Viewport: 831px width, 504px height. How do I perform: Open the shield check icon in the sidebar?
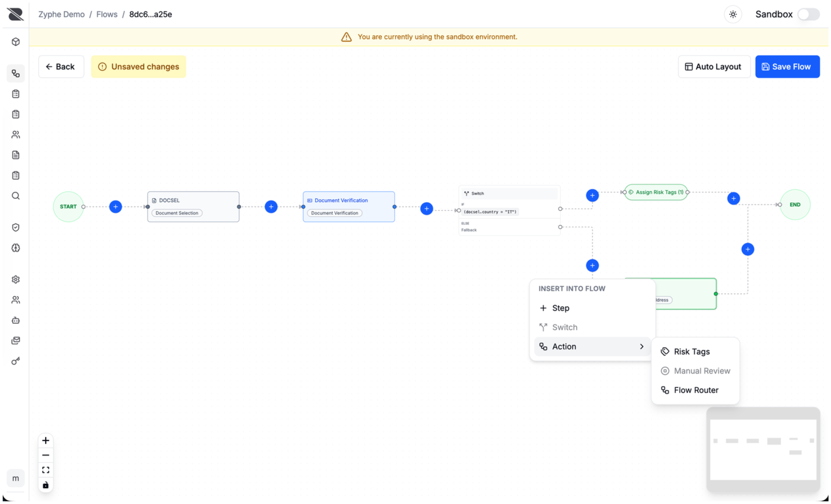pos(16,228)
